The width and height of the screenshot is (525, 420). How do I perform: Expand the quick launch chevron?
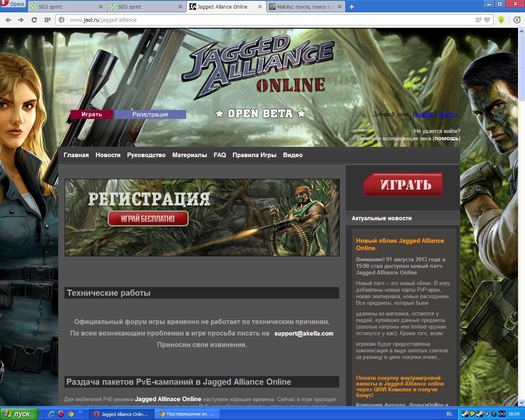click(80, 412)
